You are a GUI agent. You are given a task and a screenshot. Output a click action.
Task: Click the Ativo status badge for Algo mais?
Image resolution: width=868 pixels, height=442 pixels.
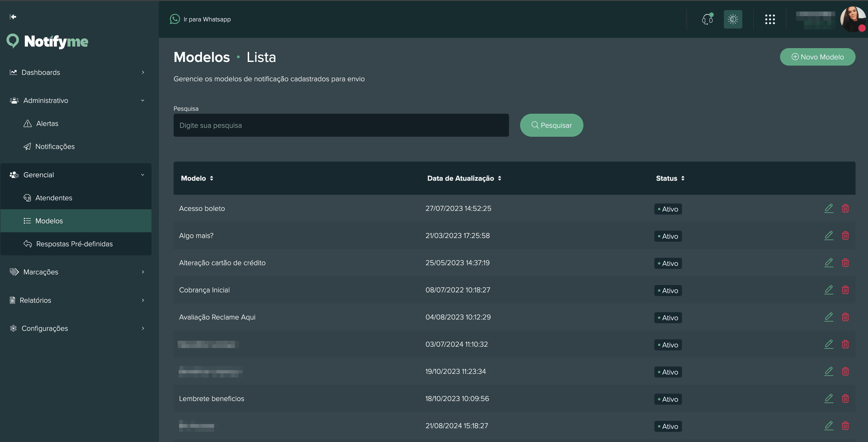[x=668, y=236]
